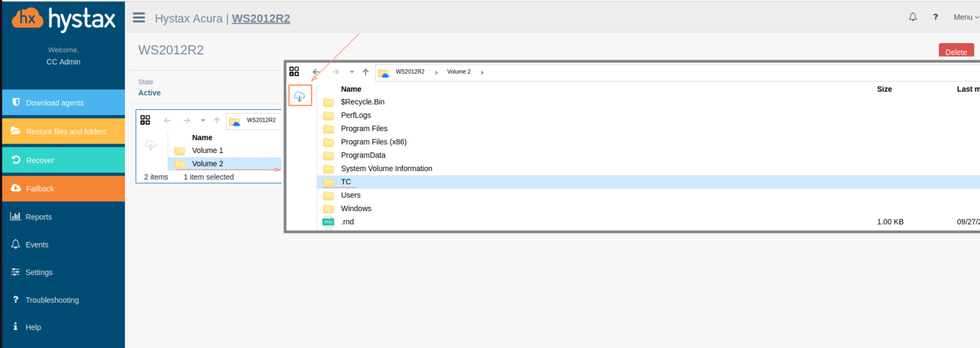Click the up arrow in small file browser
This screenshot has width=980, height=348.
[216, 121]
